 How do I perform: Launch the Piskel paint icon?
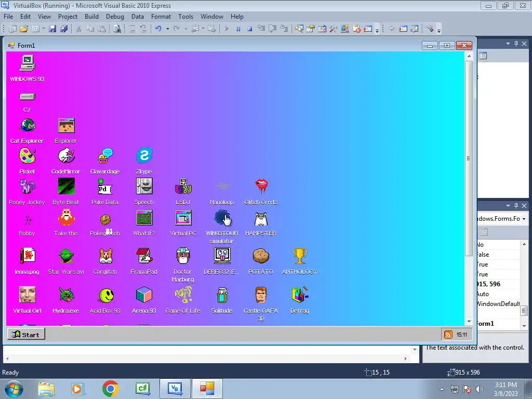click(27, 156)
